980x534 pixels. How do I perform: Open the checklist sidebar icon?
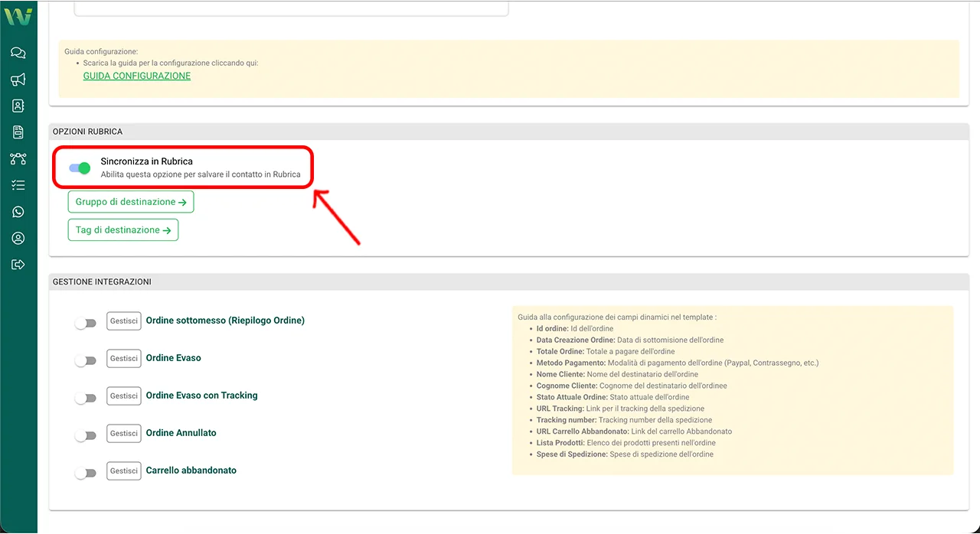pos(18,185)
